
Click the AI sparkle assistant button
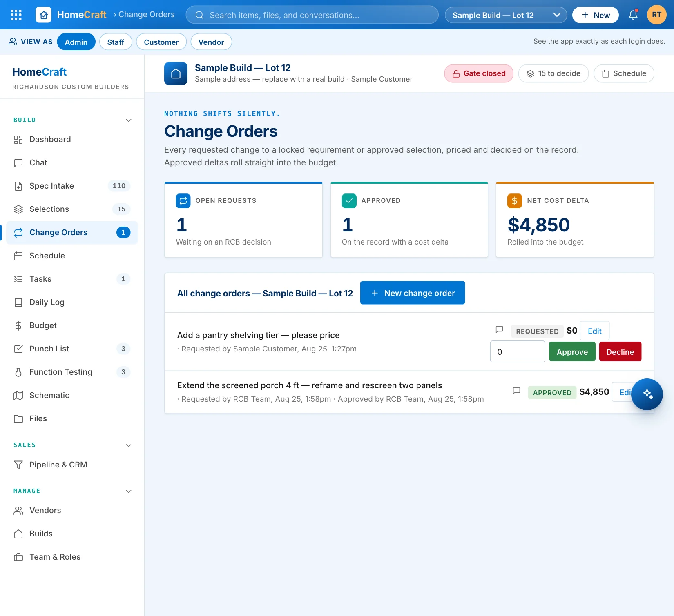point(647,394)
